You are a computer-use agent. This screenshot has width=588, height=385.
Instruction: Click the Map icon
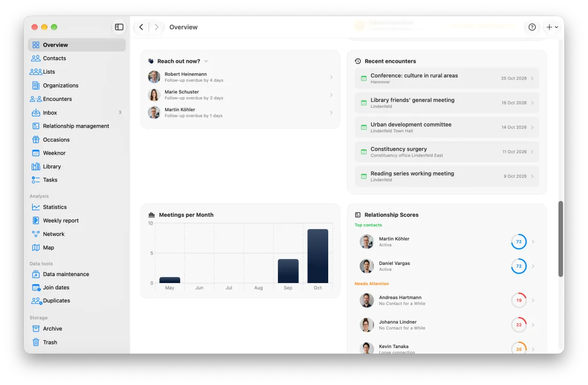[36, 248]
